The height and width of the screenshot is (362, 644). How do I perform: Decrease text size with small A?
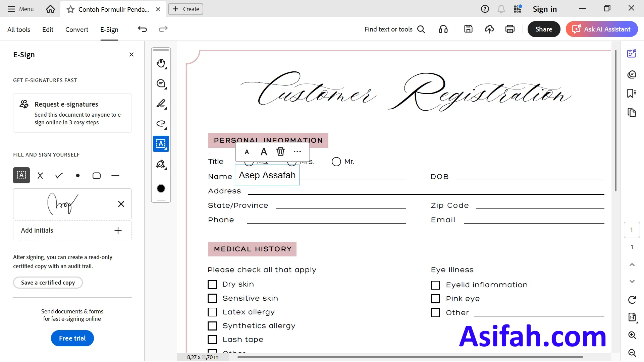247,152
